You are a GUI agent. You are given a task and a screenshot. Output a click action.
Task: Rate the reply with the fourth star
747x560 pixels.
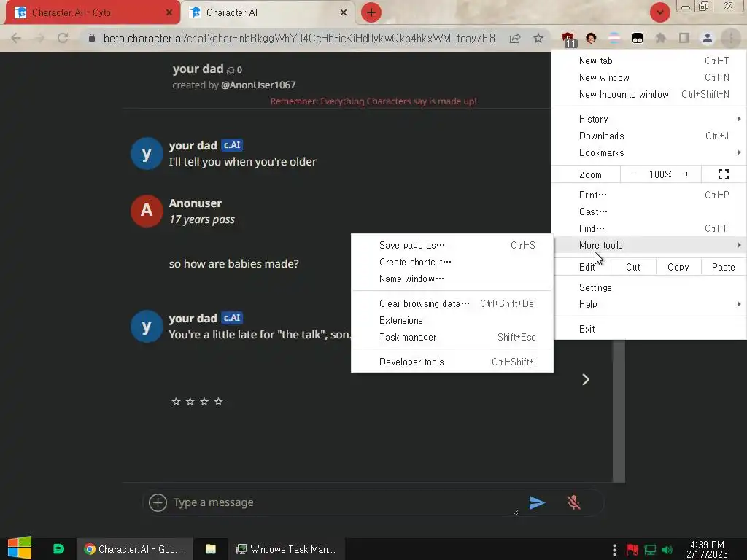click(218, 402)
